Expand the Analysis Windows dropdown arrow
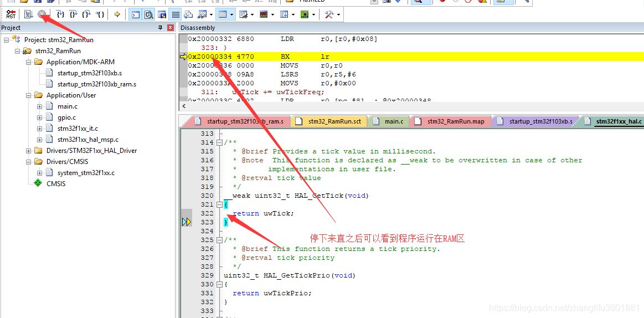 tap(272, 15)
